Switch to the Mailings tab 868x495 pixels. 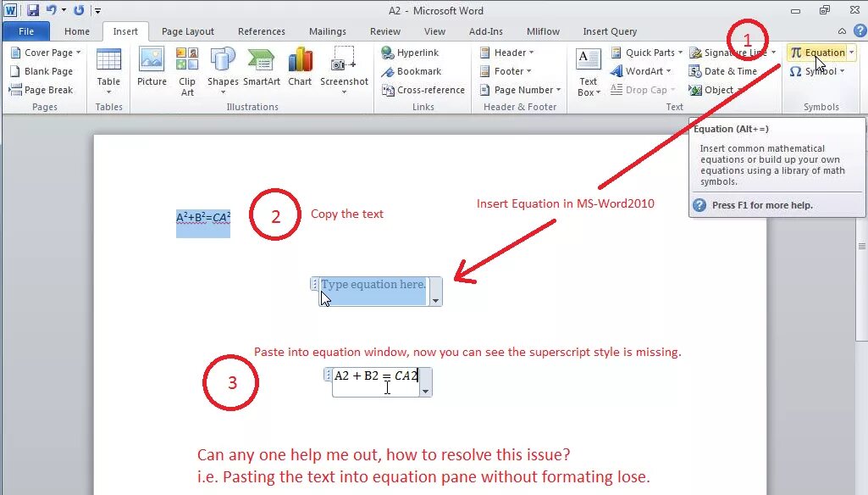[327, 31]
